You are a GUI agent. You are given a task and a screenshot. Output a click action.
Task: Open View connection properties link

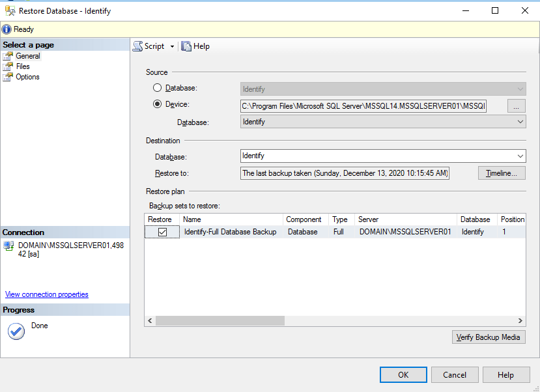(46, 294)
